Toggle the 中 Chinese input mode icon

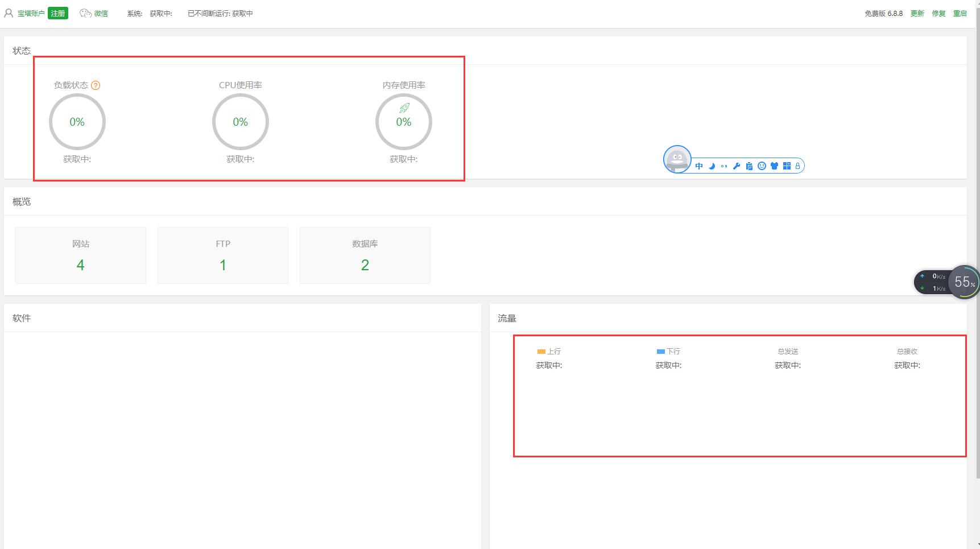[699, 166]
